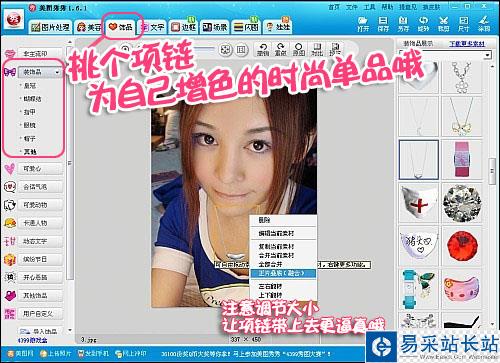Switch to the 闪图 tab
The width and height of the screenshot is (500, 363).
[x=246, y=27]
